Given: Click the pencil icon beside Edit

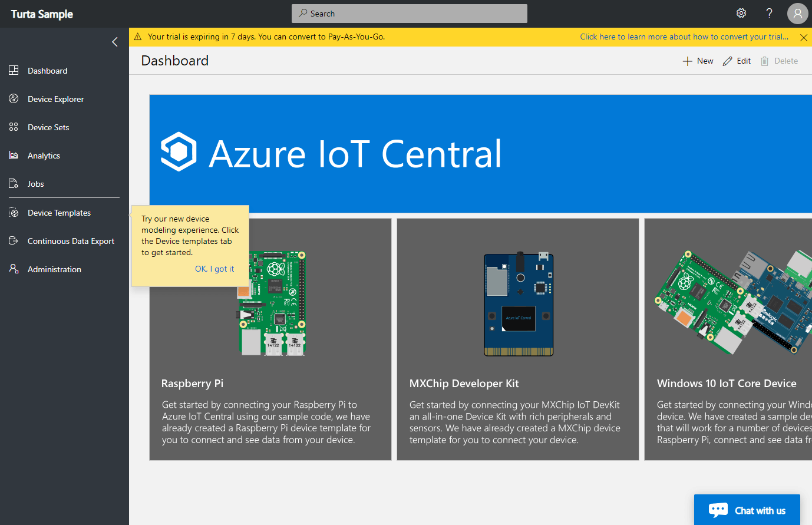Looking at the screenshot, I should tap(728, 61).
